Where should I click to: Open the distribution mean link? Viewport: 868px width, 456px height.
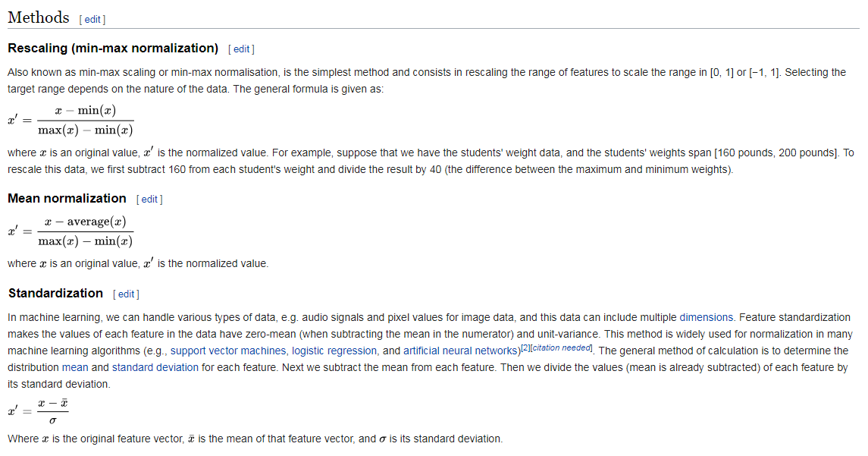tap(74, 367)
